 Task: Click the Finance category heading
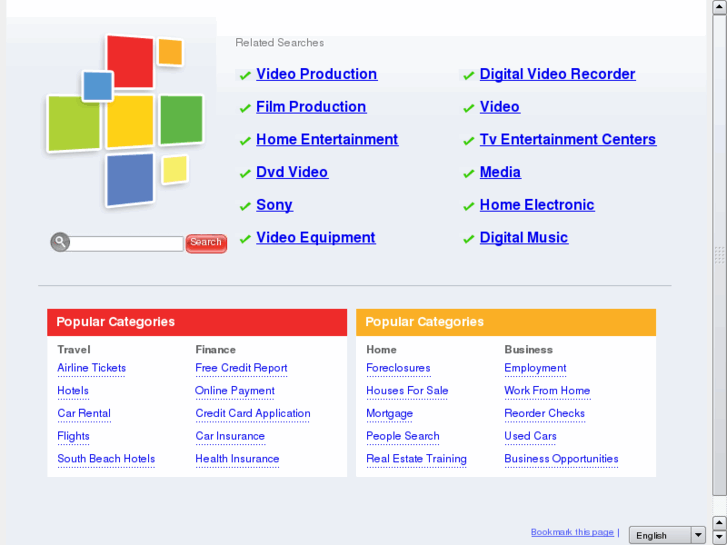pyautogui.click(x=216, y=350)
